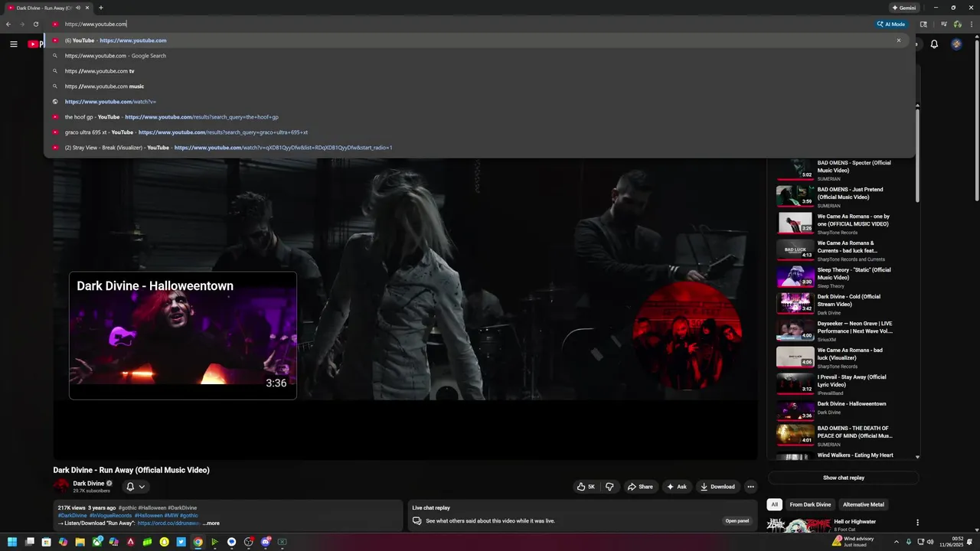This screenshot has width=980, height=551.
Task: Click 'Show chat replay' button
Action: click(x=844, y=478)
